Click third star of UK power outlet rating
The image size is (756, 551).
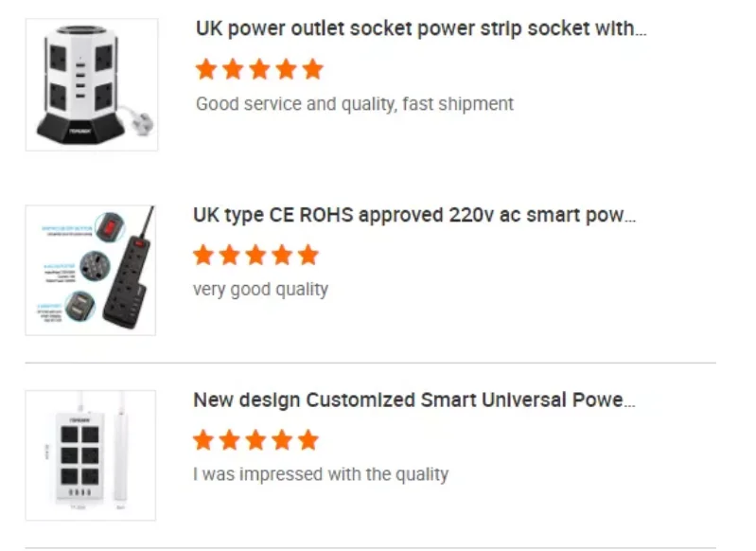[x=259, y=69]
